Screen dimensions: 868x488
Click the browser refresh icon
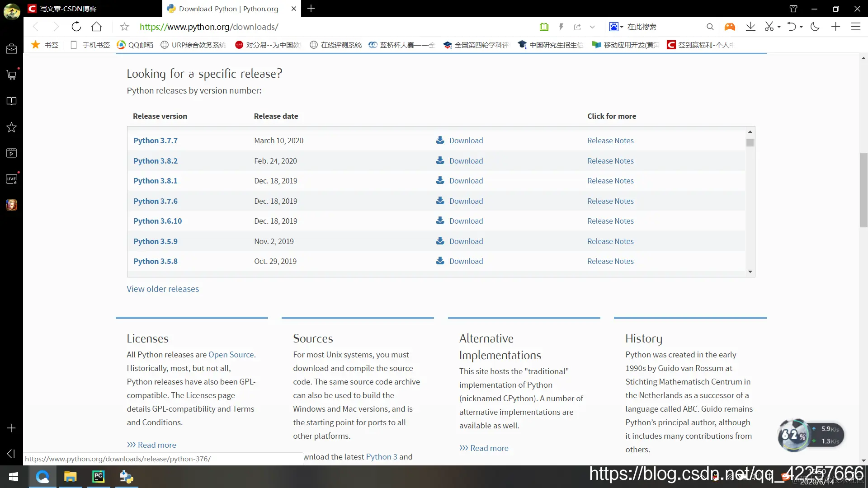pos(76,27)
